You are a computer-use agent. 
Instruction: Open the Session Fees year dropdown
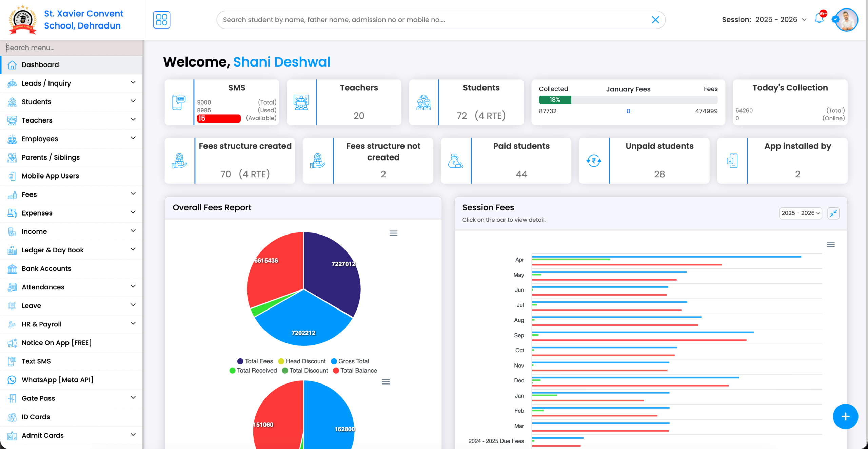pos(800,213)
